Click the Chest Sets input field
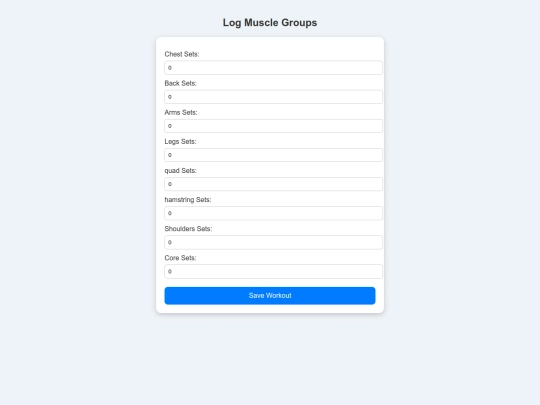Screen dimensions: 540x405 (273, 68)
